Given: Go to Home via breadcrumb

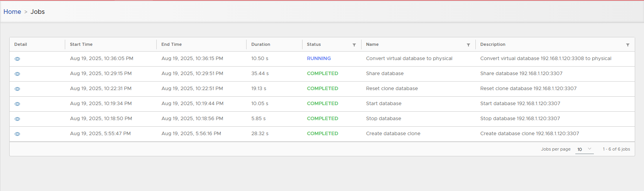Looking at the screenshot, I should (x=12, y=12).
